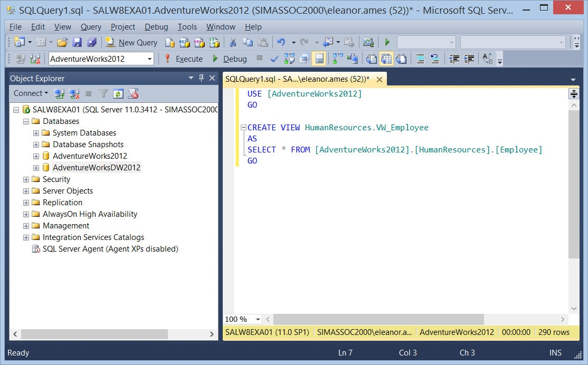Click Include Client Statistics icon
This screenshot has height=365, width=588.
coord(353,59)
